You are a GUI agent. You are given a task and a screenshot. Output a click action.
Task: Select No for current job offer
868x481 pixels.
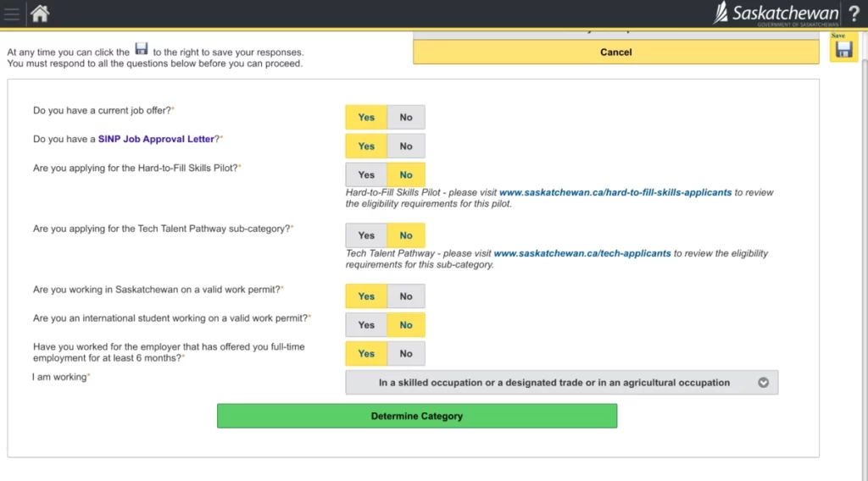[406, 118]
